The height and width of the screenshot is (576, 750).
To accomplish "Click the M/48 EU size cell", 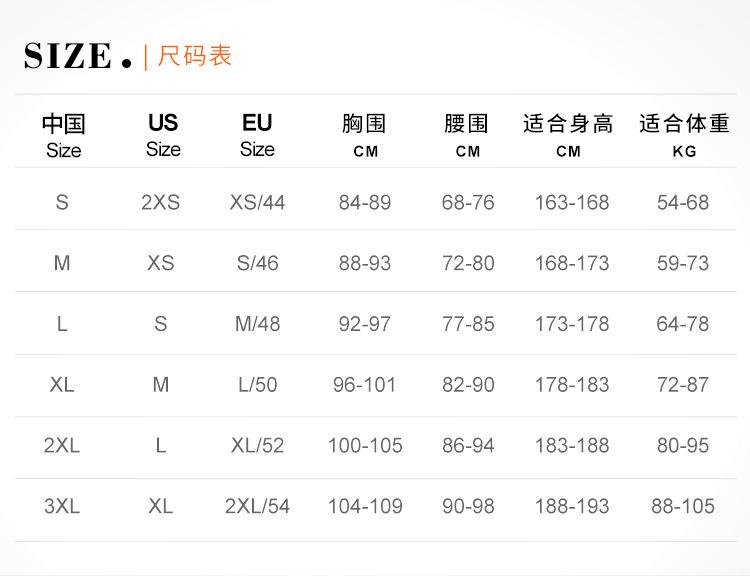I will tap(257, 324).
